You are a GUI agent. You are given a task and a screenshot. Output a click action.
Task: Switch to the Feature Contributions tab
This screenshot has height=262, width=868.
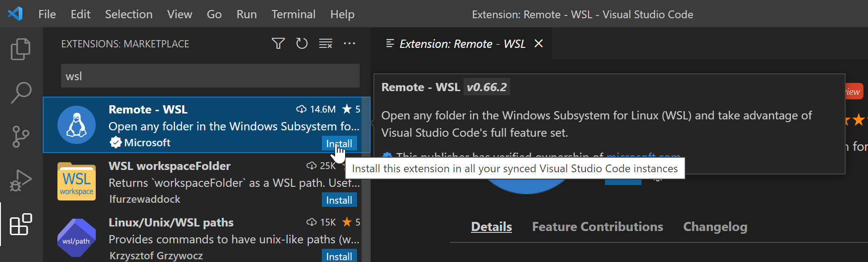597,227
